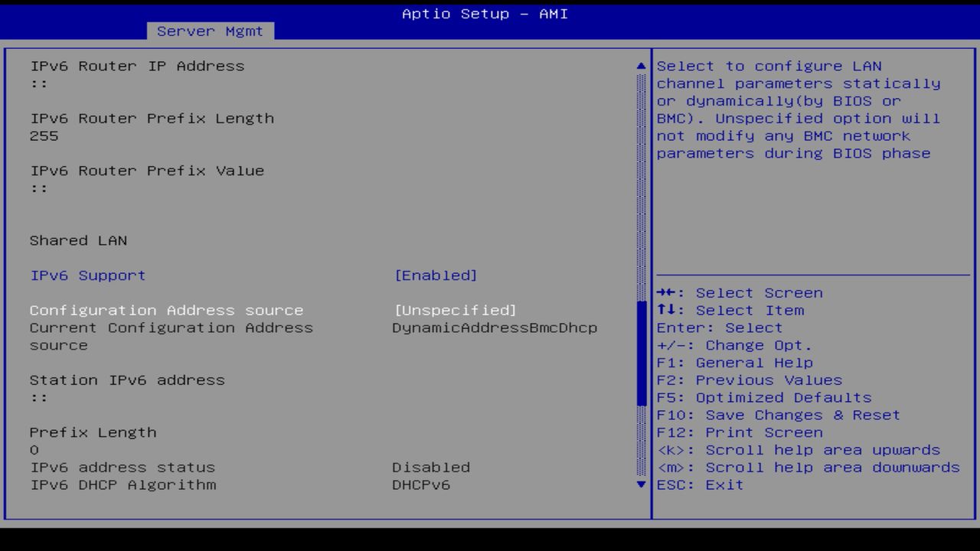
Task: Open the Configuration Address source option
Action: 167,310
